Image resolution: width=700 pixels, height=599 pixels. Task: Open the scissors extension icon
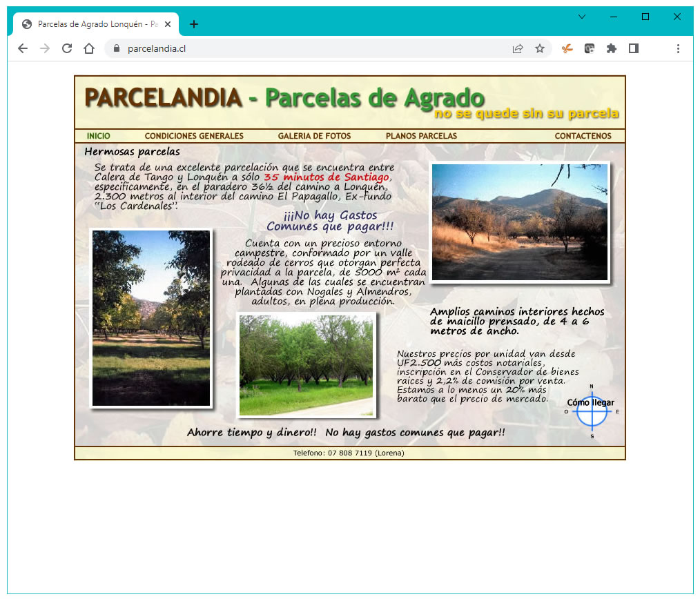(567, 49)
